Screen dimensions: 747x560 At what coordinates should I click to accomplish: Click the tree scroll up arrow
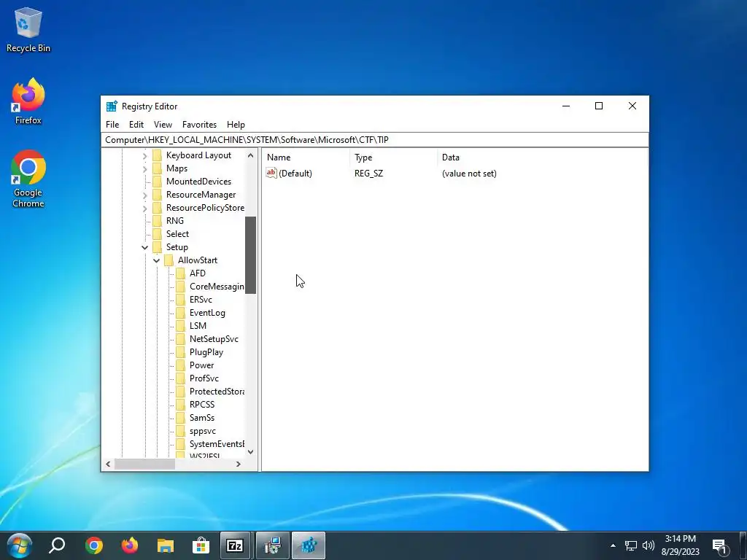(251, 155)
